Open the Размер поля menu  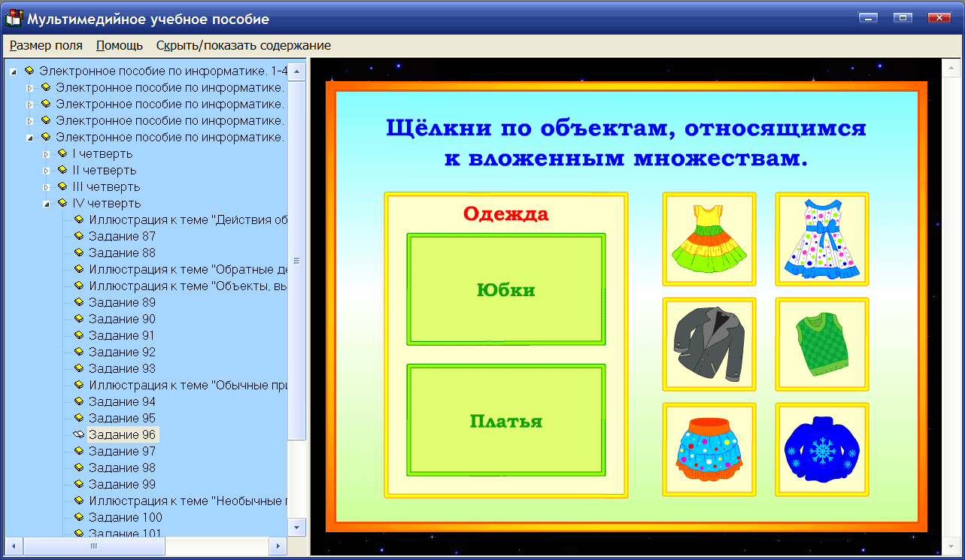coord(45,45)
